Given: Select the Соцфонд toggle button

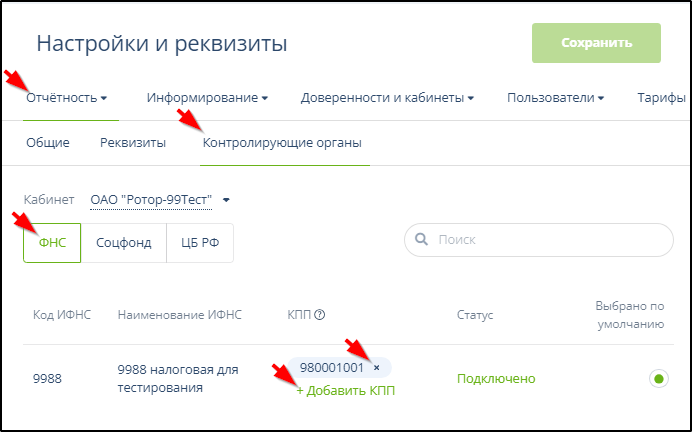Looking at the screenshot, I should [x=124, y=242].
